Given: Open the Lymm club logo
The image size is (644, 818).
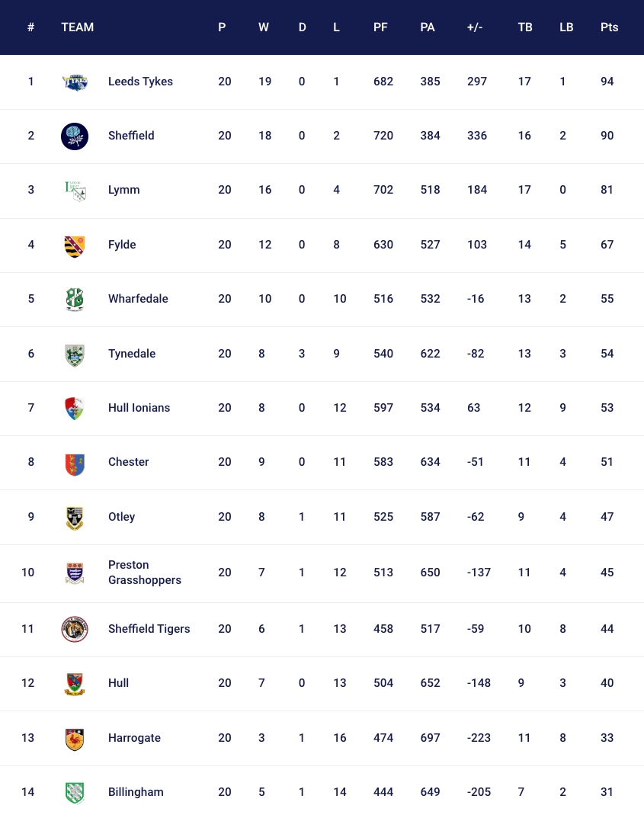Looking at the screenshot, I should point(75,191).
